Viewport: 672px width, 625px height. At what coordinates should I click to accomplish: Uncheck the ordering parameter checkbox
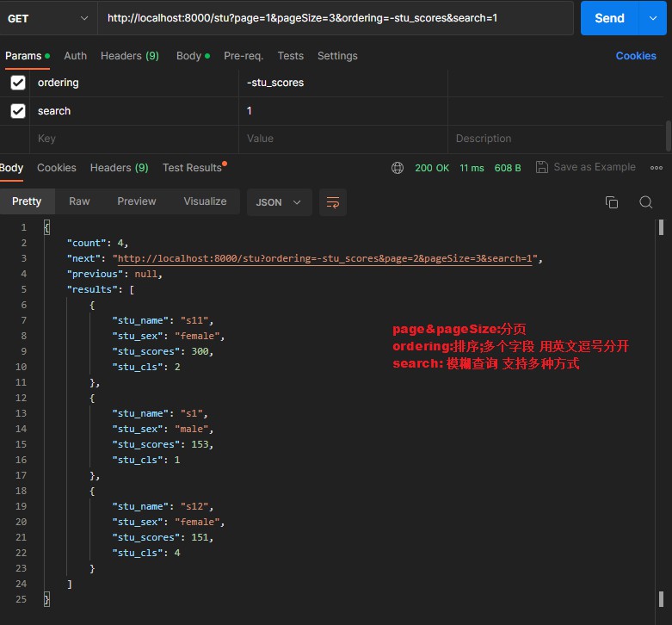[18, 83]
